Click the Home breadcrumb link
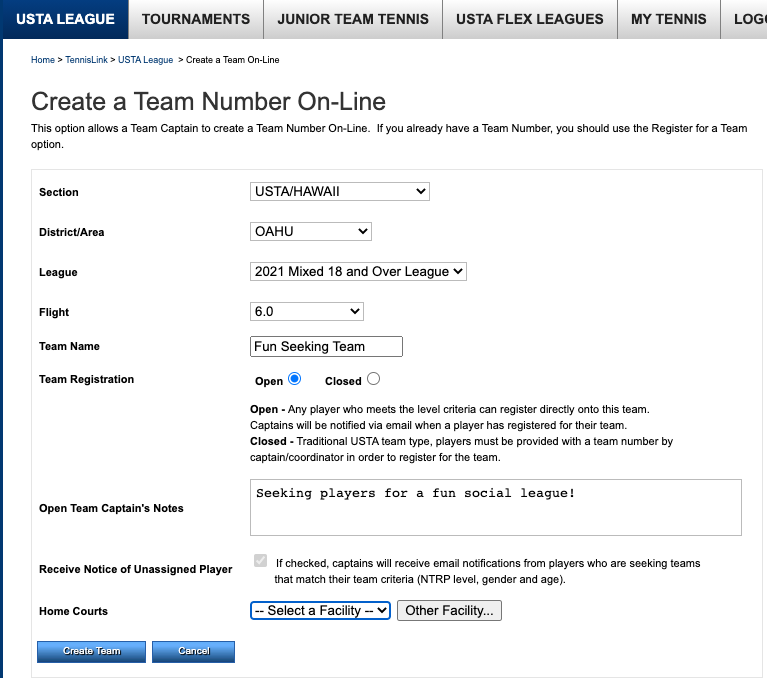 tap(43, 60)
